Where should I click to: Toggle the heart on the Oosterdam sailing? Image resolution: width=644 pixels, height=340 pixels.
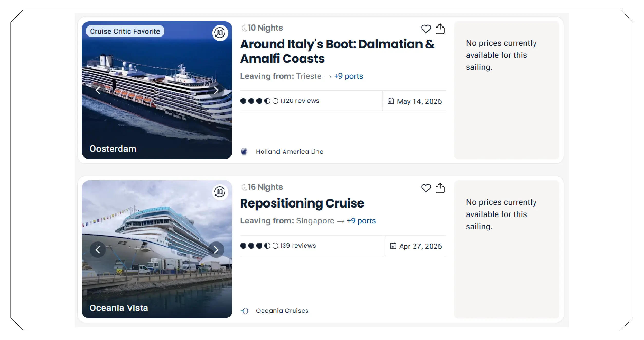tap(426, 29)
